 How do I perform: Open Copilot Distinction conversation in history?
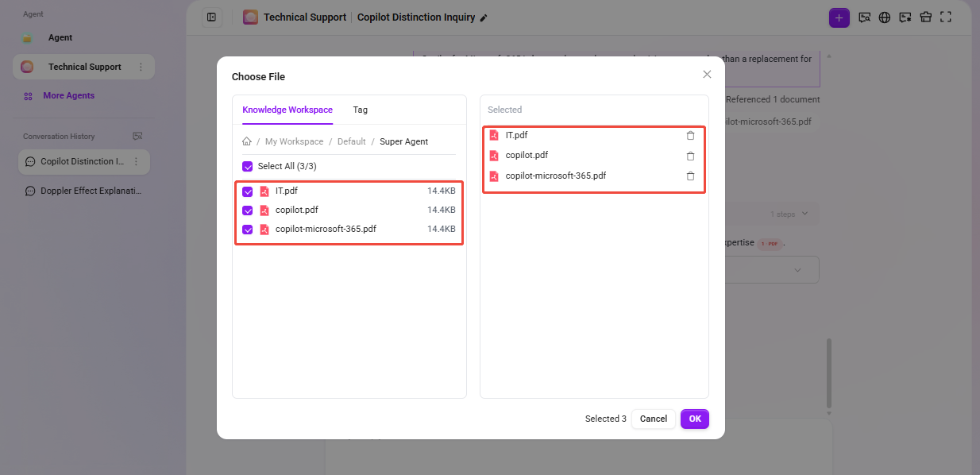pos(83,161)
